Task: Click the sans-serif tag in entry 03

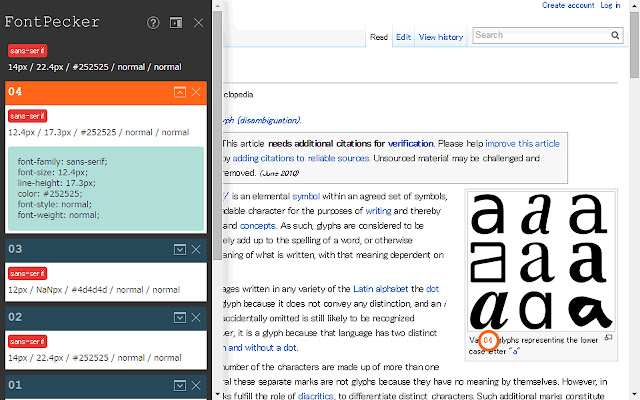Action: (x=27, y=273)
